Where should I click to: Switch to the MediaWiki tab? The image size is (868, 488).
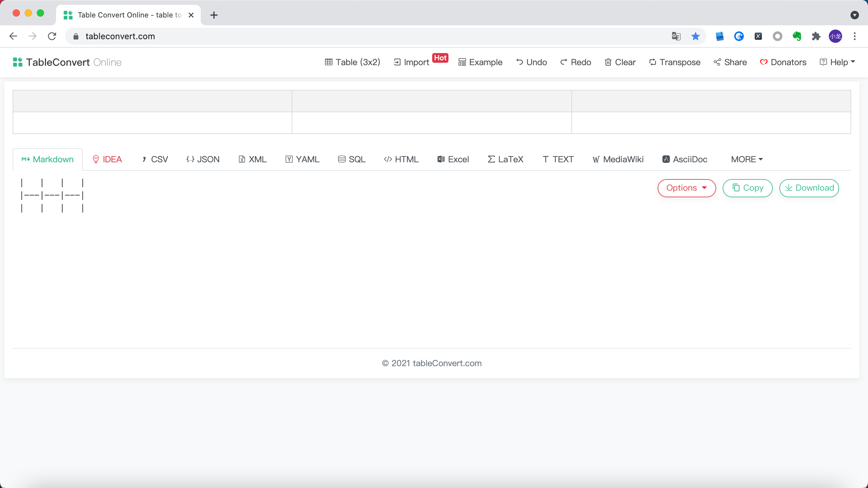point(618,159)
